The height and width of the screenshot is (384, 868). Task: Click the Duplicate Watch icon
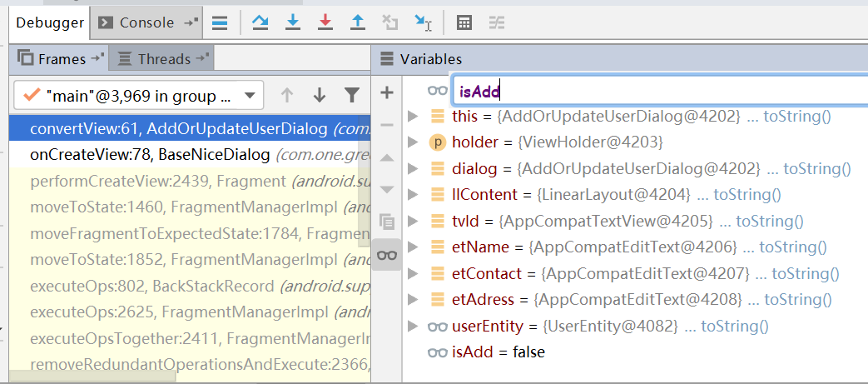(387, 222)
